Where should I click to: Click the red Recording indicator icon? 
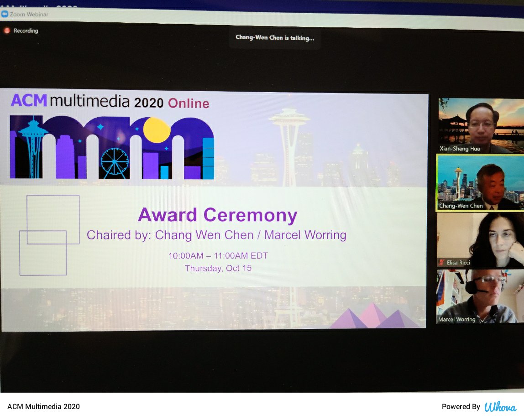tap(7, 31)
